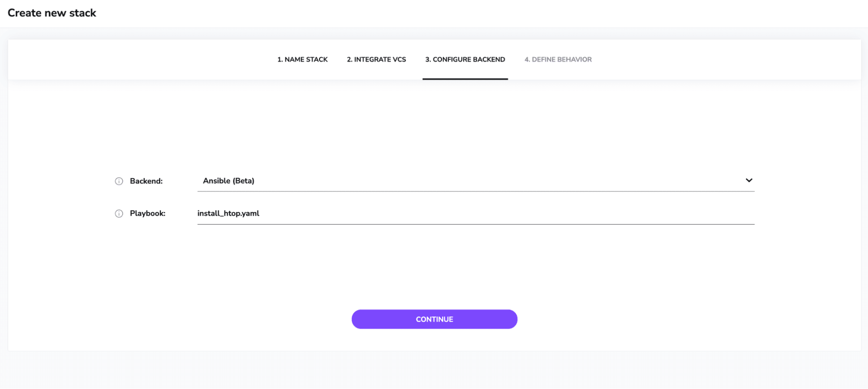View tooltip for the Playbook setting
This screenshot has width=868, height=389.
point(119,213)
